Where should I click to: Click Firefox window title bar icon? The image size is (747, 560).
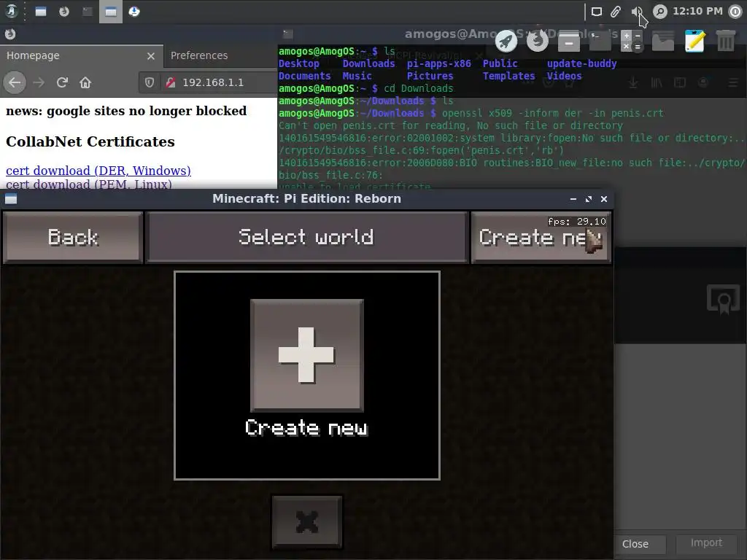(10, 34)
